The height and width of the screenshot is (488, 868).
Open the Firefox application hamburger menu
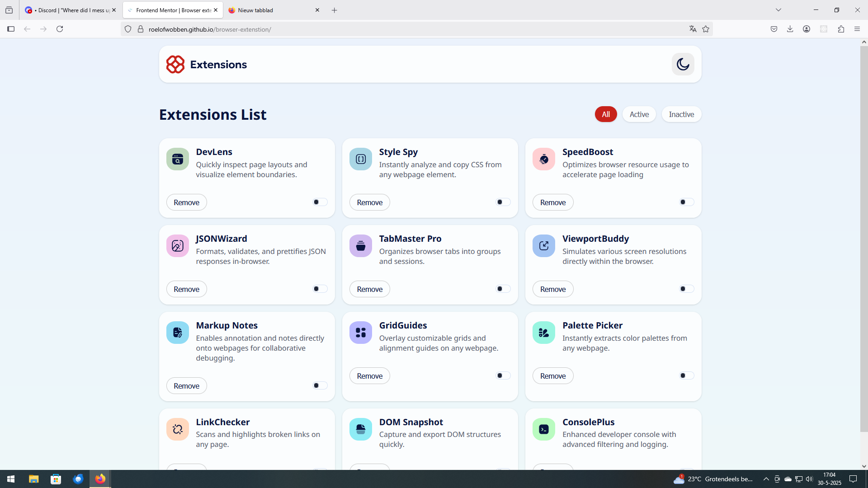pos(857,29)
